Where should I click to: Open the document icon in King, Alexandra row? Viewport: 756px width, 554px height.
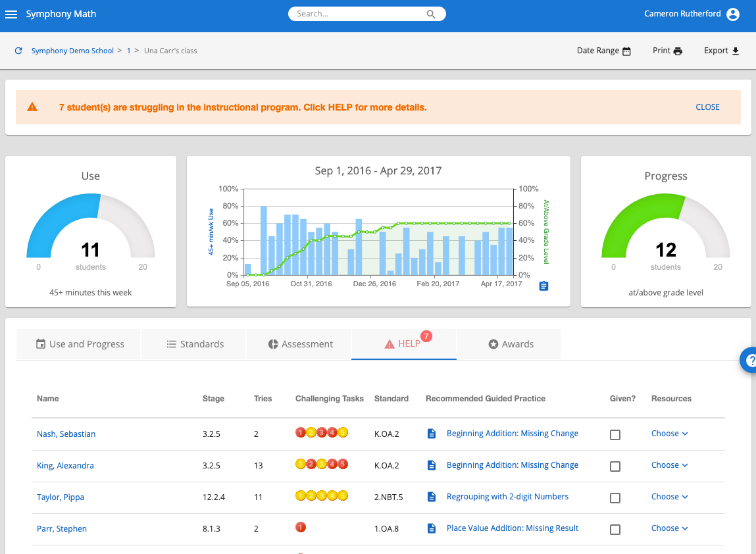tap(432, 465)
